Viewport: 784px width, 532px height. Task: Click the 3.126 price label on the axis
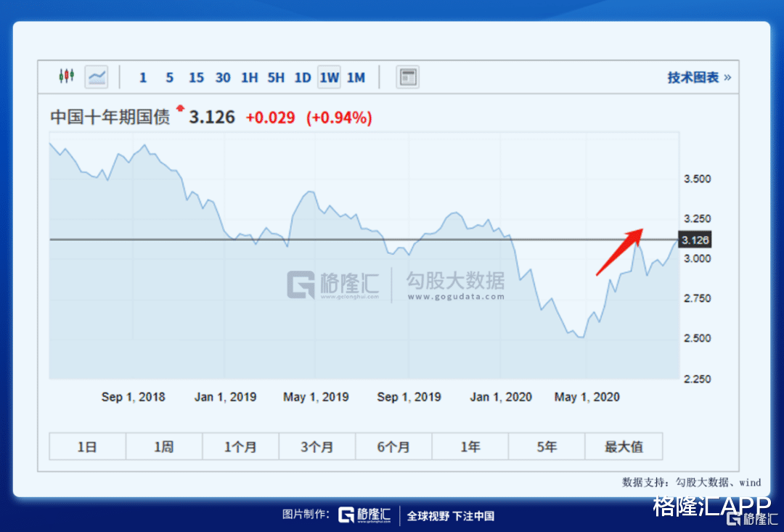694,240
